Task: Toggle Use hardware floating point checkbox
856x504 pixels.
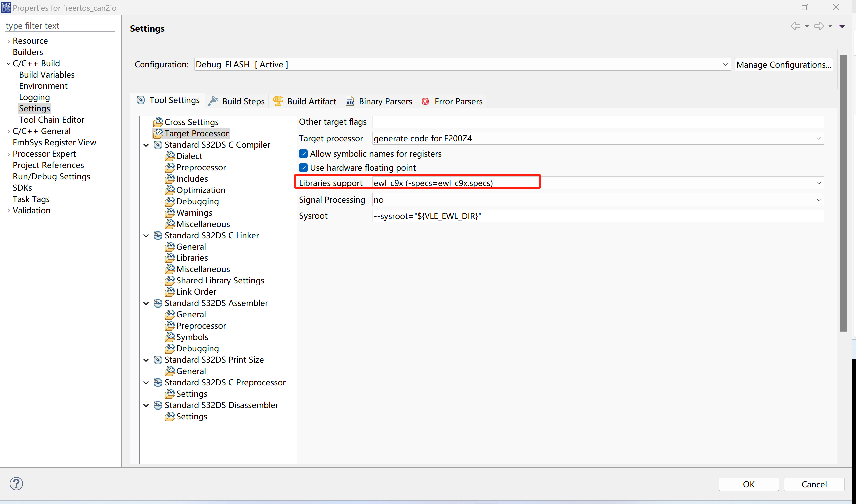Action: tap(303, 168)
